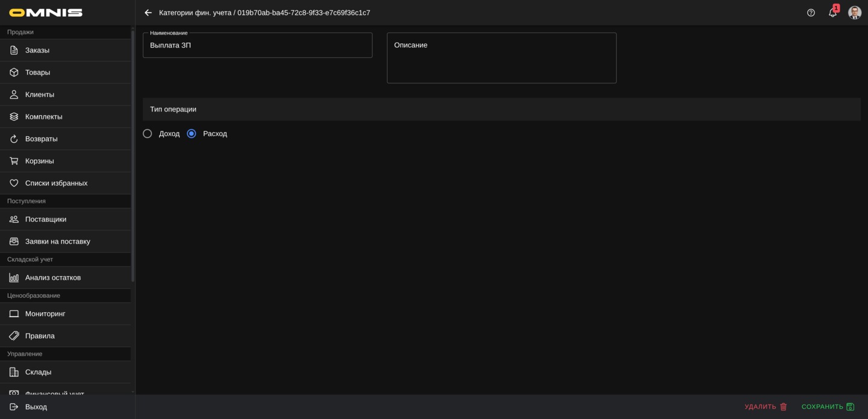
Task: Open Клиенты in the sidebar
Action: [x=40, y=95]
